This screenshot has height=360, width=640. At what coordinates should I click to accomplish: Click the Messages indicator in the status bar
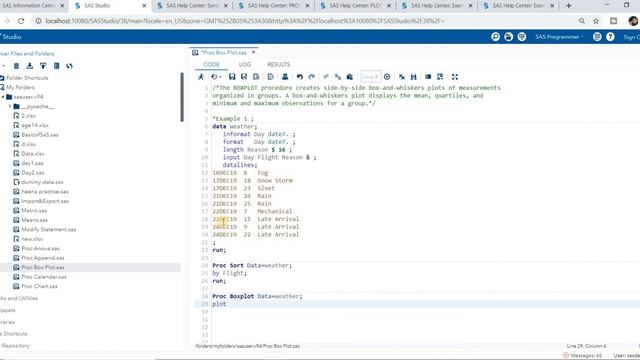click(x=582, y=356)
